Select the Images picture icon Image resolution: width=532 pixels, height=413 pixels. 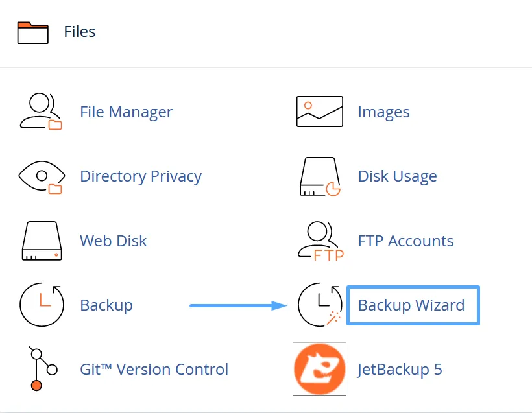[x=319, y=110]
